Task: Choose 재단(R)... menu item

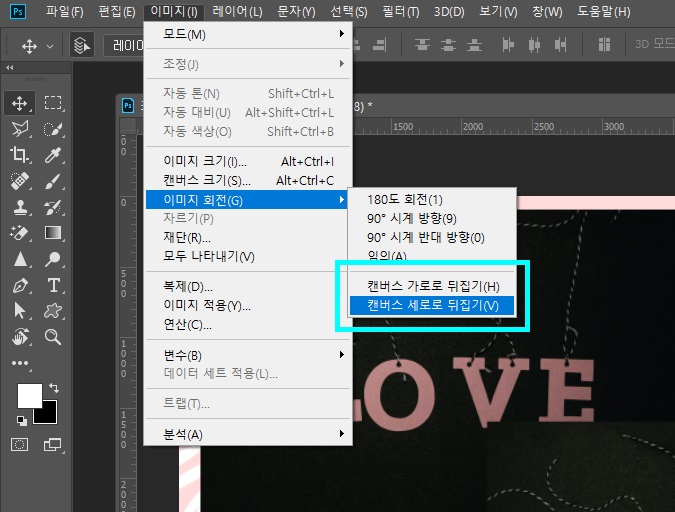Action: coord(248,237)
